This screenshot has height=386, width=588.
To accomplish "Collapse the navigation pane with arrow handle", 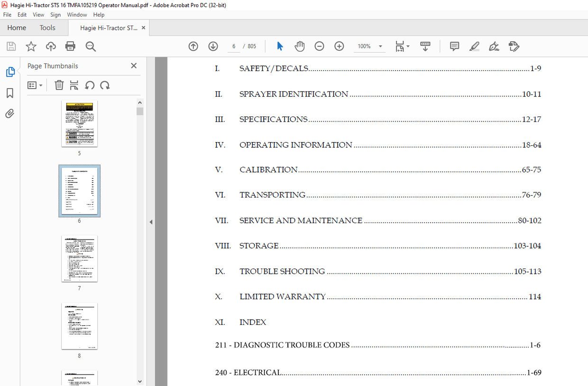I will [151, 222].
